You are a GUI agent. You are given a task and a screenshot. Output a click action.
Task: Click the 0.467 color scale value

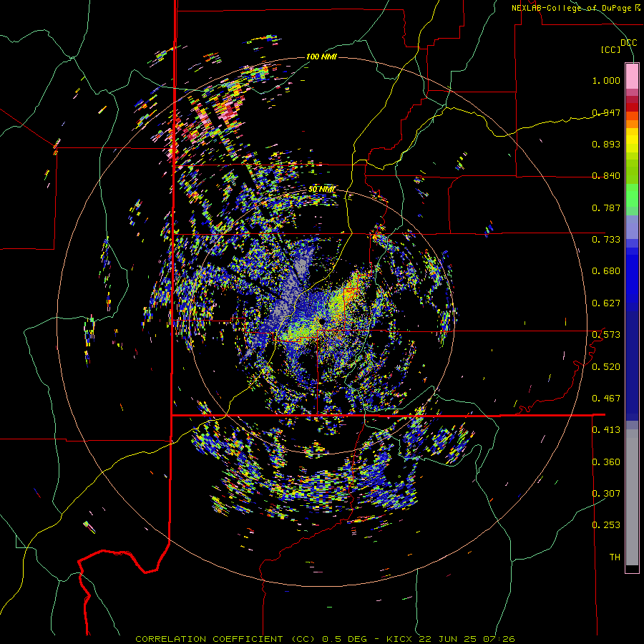[x=606, y=399]
